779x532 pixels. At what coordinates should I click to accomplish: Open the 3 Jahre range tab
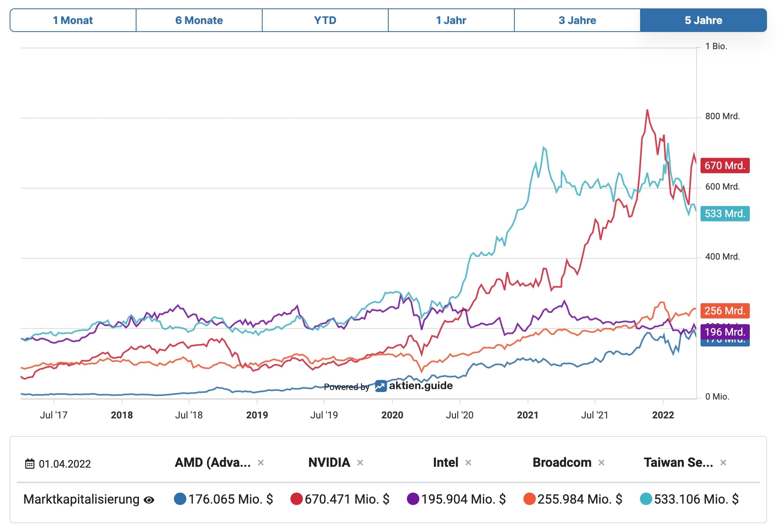click(x=577, y=20)
